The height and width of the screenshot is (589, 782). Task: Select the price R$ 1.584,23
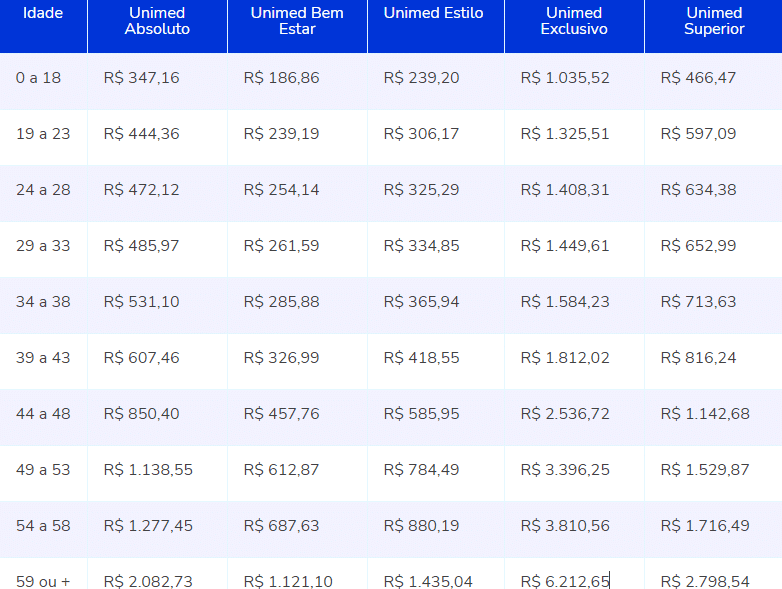(x=565, y=302)
